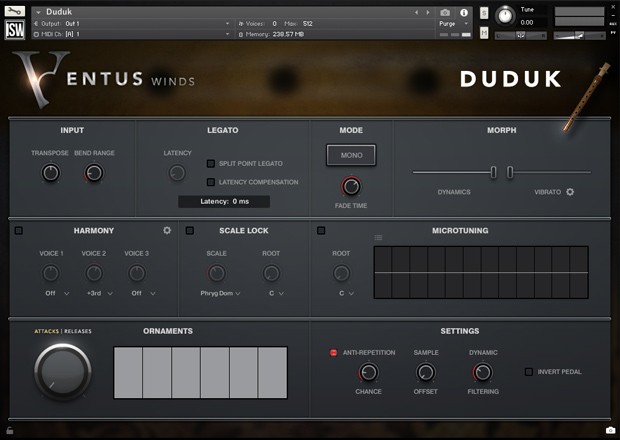This screenshot has height=440, width=620.
Task: Click the Tune knob in header
Action: tap(505, 16)
